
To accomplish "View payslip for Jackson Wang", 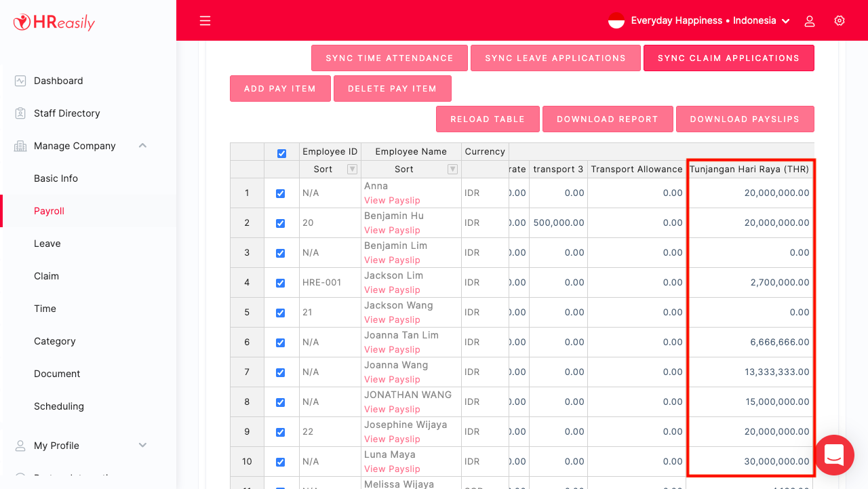I will click(392, 319).
